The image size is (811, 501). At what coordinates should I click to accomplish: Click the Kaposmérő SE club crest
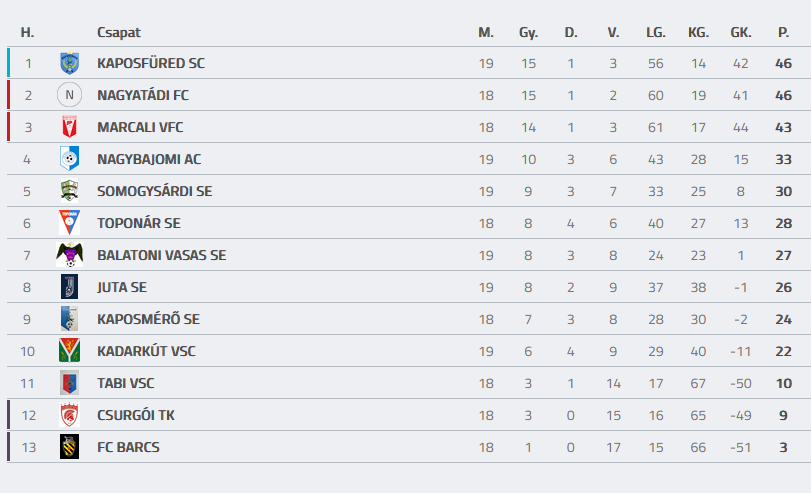[69, 319]
